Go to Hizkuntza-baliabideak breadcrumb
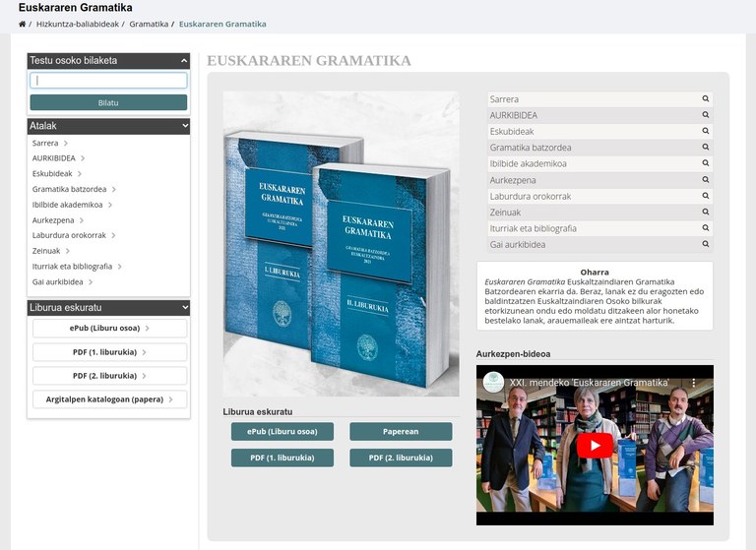 [x=79, y=24]
